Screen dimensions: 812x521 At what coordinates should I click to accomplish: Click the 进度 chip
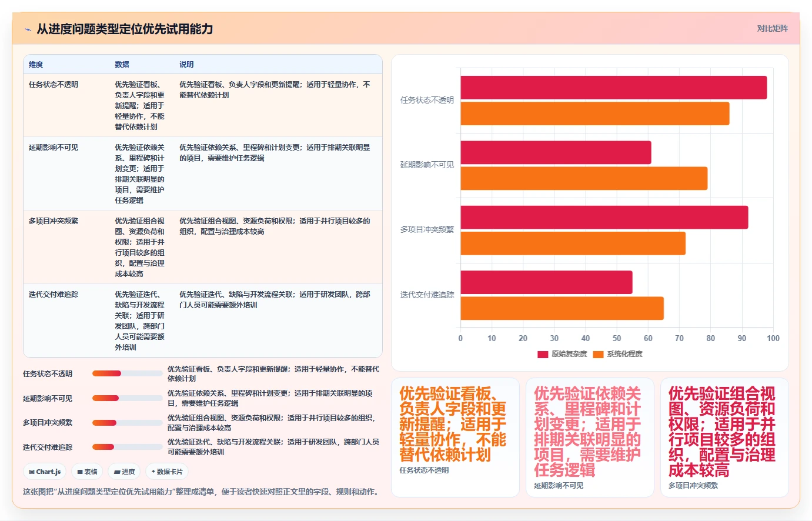tap(125, 472)
